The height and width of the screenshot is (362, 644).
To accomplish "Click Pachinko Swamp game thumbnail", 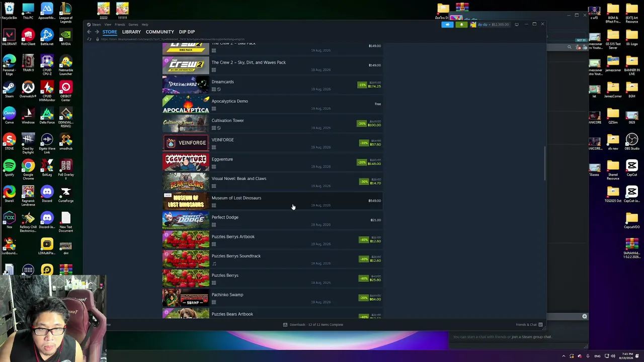I will [x=186, y=298].
